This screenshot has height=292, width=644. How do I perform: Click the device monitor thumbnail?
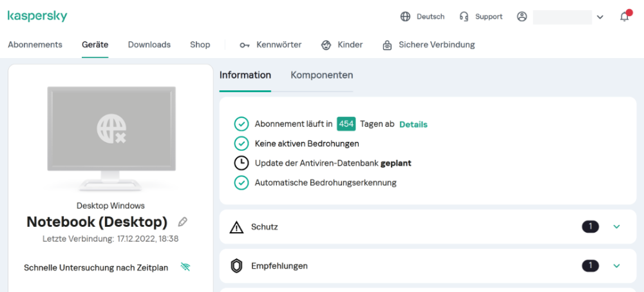(x=111, y=135)
